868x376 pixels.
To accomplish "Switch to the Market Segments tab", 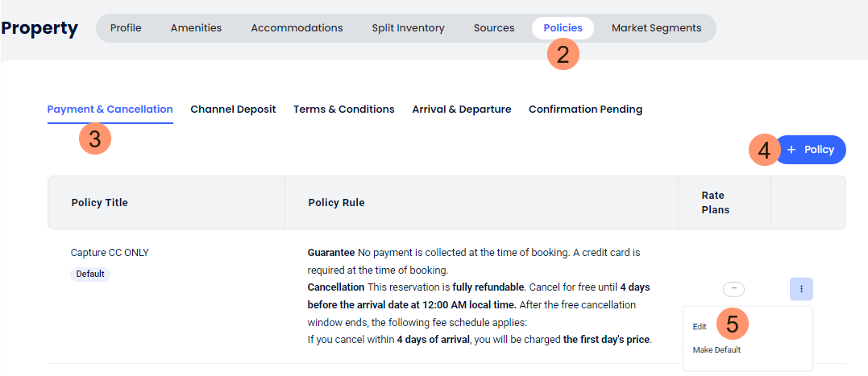I will 656,28.
